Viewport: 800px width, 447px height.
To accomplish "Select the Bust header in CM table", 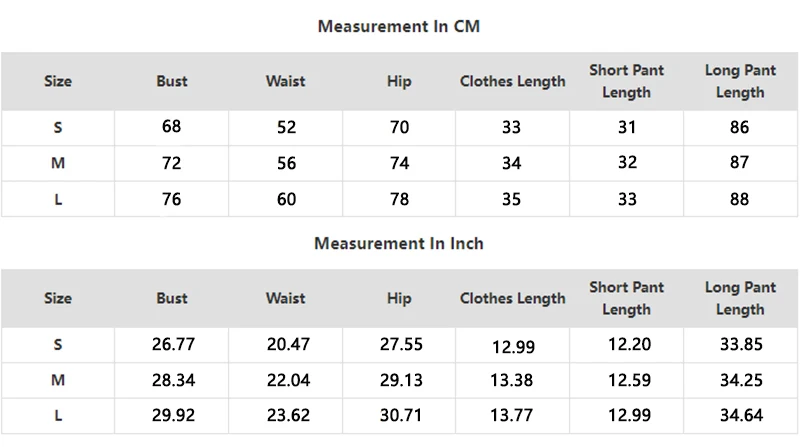I will [171, 81].
